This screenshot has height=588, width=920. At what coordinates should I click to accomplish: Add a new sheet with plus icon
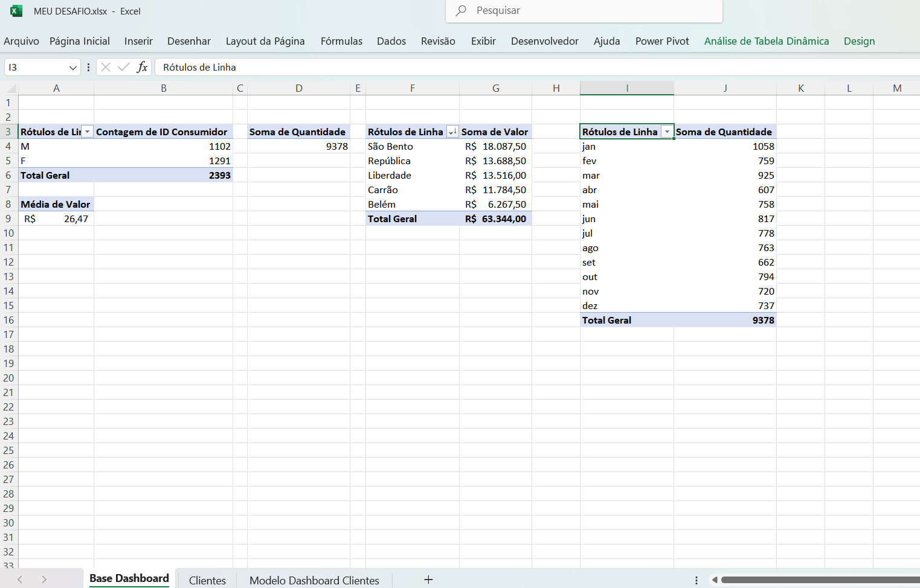(x=428, y=580)
